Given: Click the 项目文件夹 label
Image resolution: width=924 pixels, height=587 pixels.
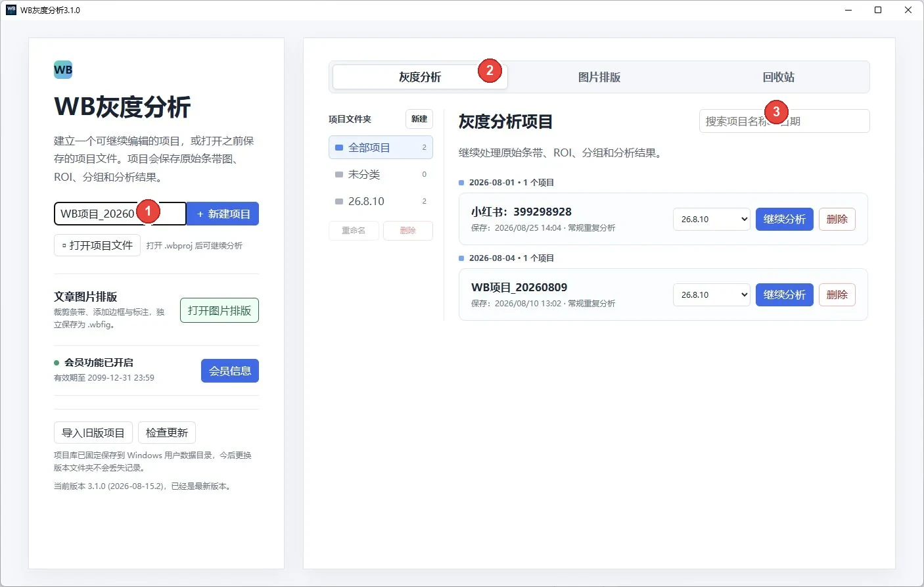Looking at the screenshot, I should tap(350, 119).
